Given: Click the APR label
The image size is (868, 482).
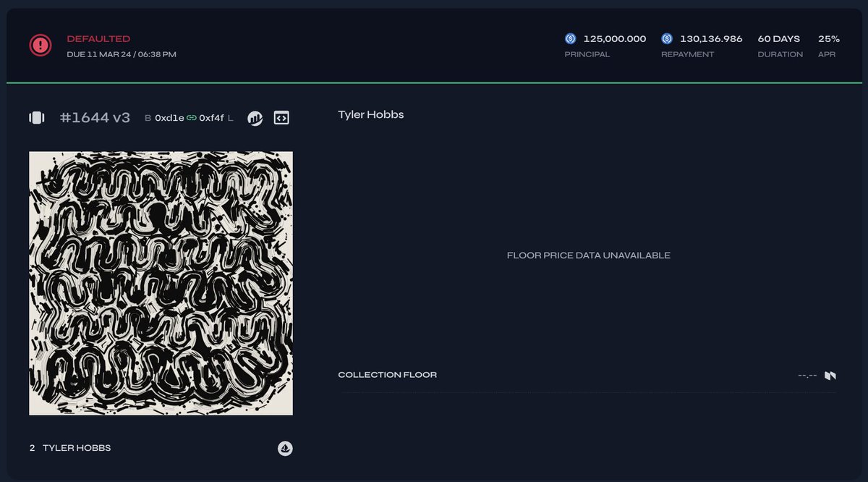Looking at the screenshot, I should pos(827,54).
